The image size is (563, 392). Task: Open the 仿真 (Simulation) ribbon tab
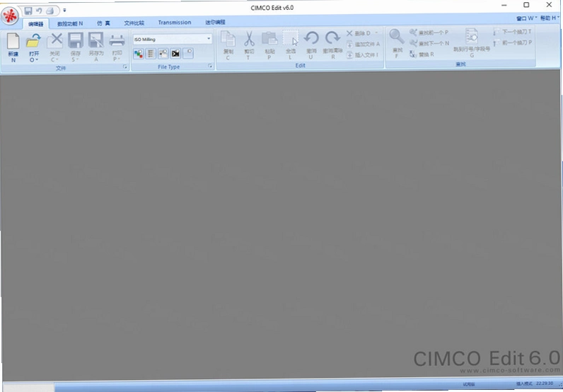click(103, 23)
